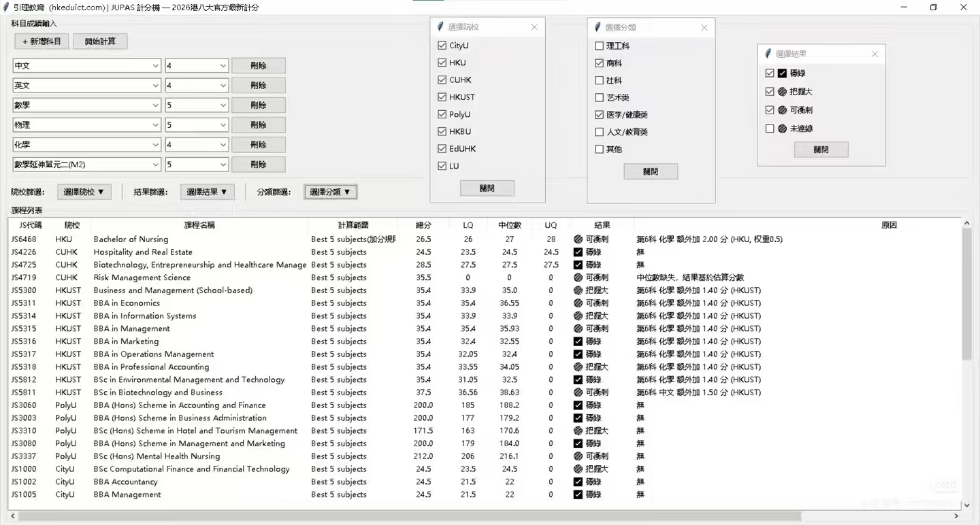Select the BBA Accountancy row
Viewport: 980px width, 525px height.
(485, 482)
